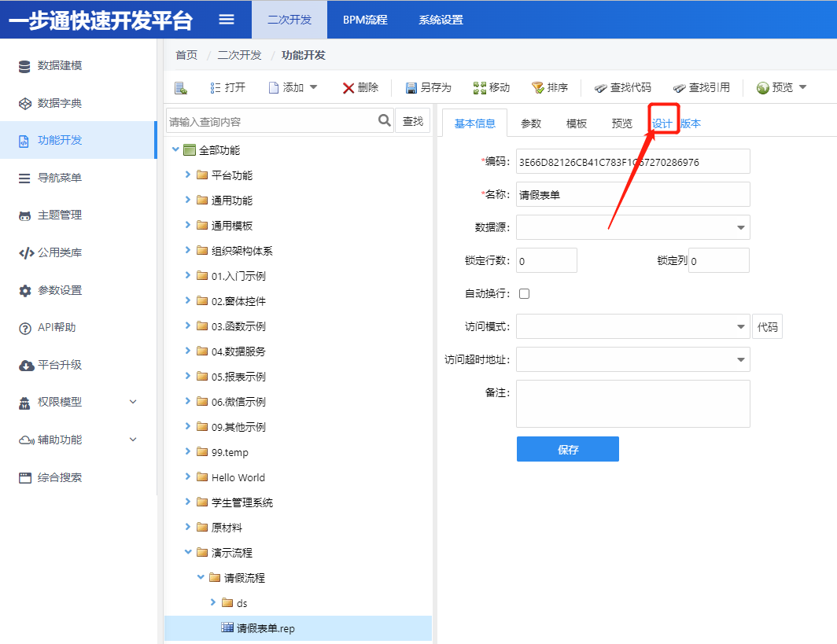Open the 访问模式 dropdown

click(740, 326)
